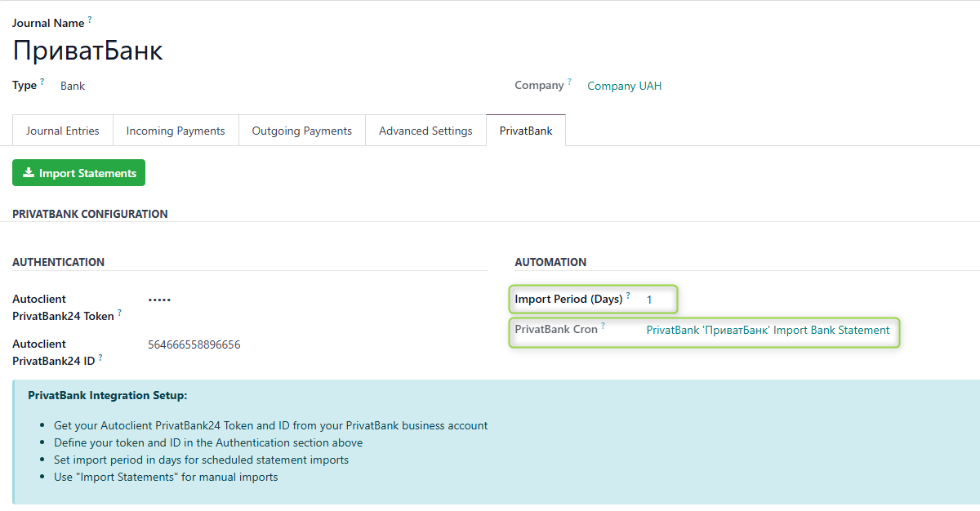Click the masked PrivatBank24 Token field
Screen dimensions: 980x511
pos(159,299)
